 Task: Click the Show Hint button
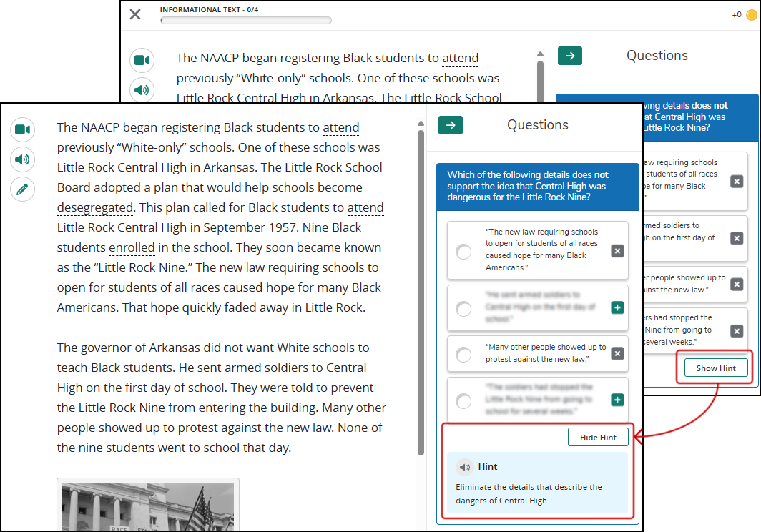click(x=716, y=368)
